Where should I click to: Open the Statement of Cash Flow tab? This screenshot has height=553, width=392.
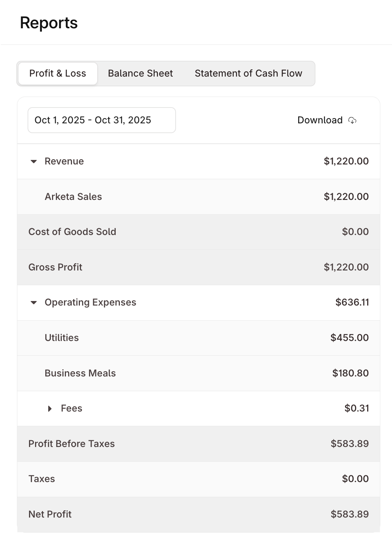pyautogui.click(x=248, y=74)
